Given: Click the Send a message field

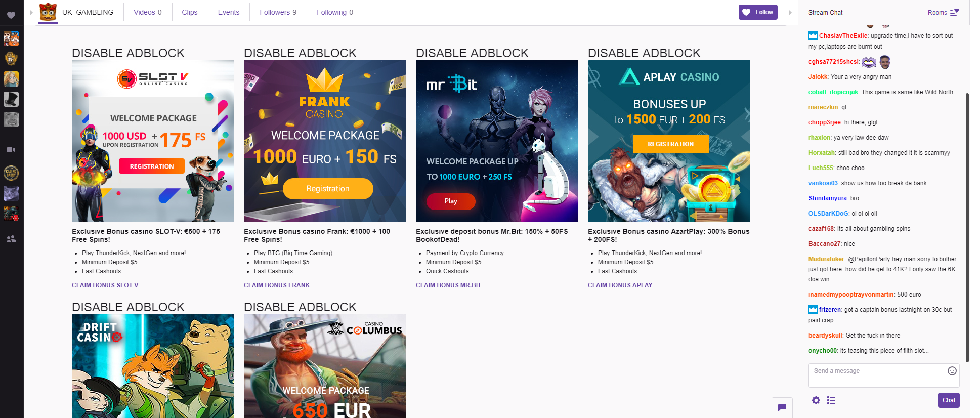Looking at the screenshot, I should (883, 375).
